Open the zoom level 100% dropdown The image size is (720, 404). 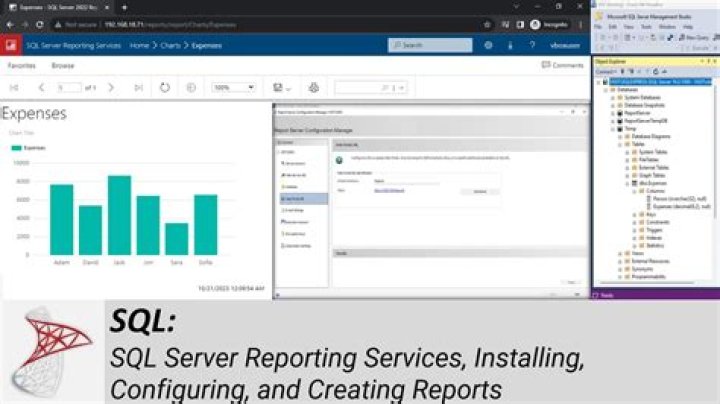coord(233,87)
